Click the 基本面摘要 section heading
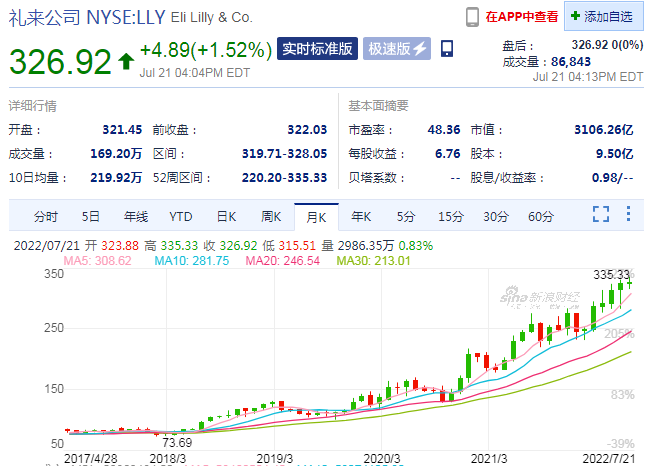Viewport: 655px width, 466px height. [x=378, y=106]
